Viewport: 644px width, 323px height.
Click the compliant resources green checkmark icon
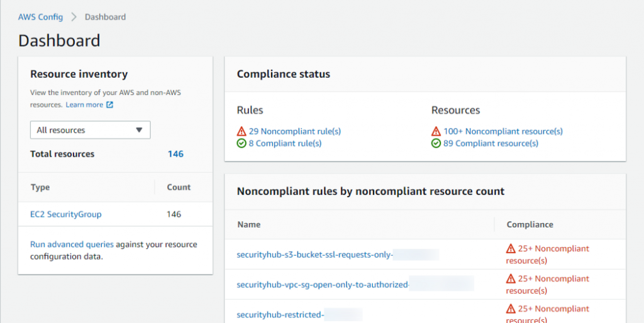tap(436, 143)
